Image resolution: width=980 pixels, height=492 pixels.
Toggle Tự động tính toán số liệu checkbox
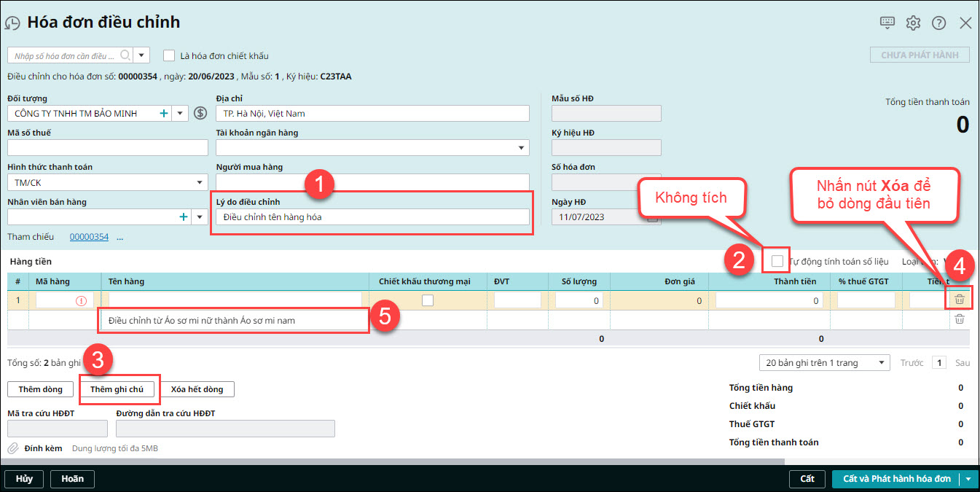click(x=778, y=261)
